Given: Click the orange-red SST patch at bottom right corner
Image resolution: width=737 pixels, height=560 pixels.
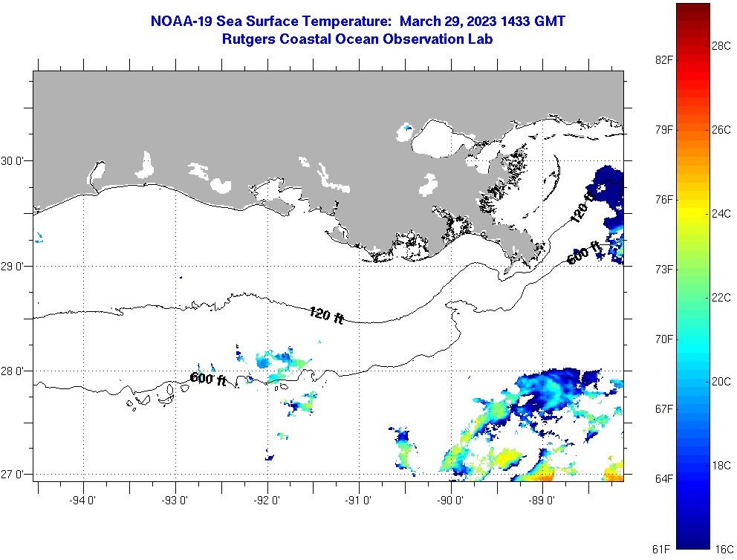Looking at the screenshot, I should pyautogui.click(x=613, y=472).
